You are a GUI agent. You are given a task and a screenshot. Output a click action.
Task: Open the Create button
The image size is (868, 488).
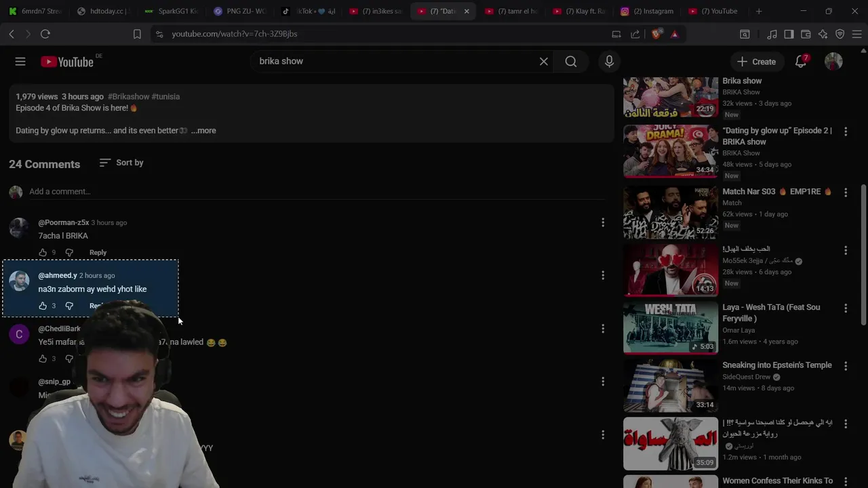coord(756,62)
